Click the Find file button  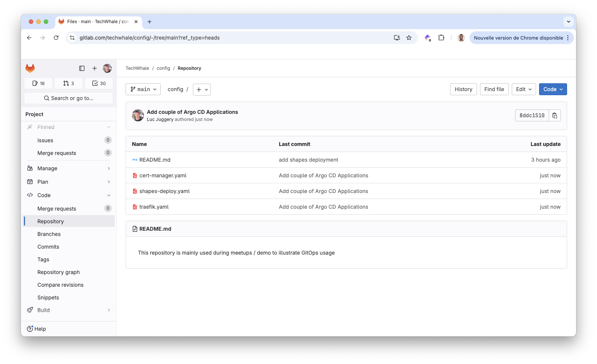[x=494, y=89]
